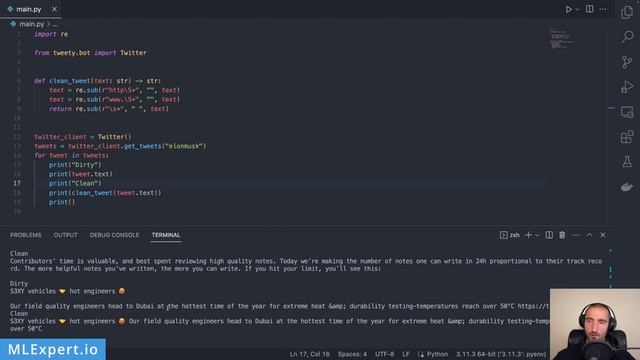This screenshot has height=360, width=640.
Task: Click main.py in the breadcrumb
Action: (31, 24)
